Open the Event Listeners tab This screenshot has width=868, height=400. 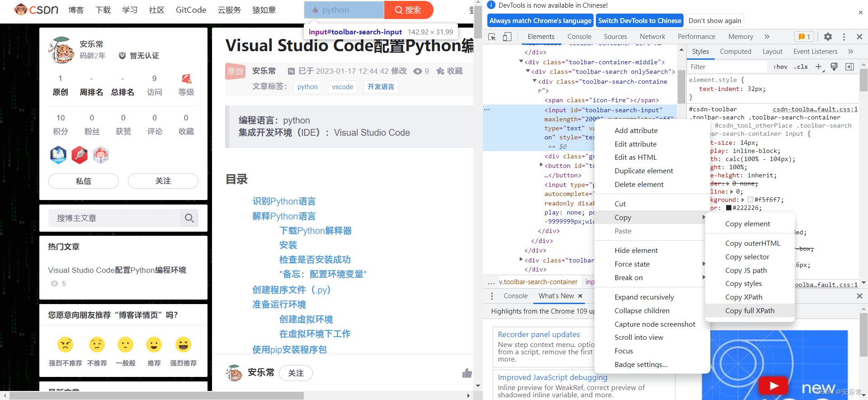click(815, 52)
